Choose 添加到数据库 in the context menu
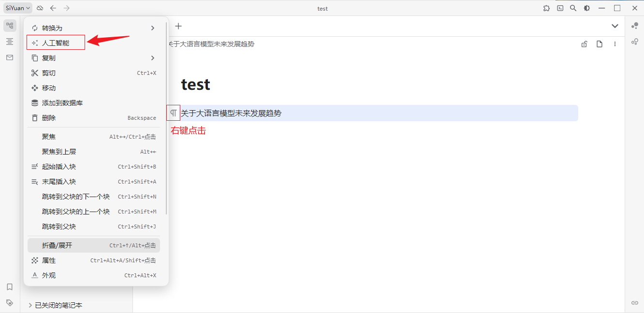The image size is (644, 313). (62, 103)
